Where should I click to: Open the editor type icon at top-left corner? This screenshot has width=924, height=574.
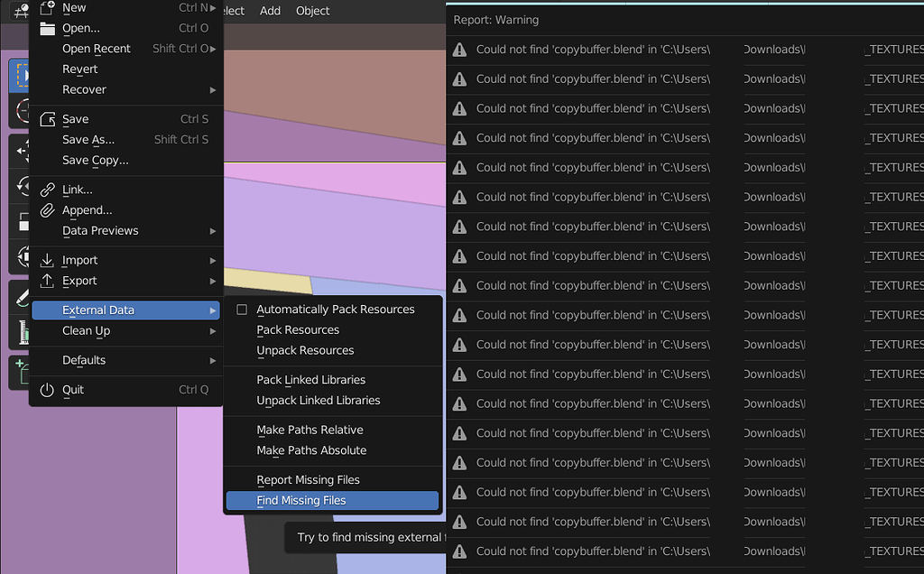[21, 10]
